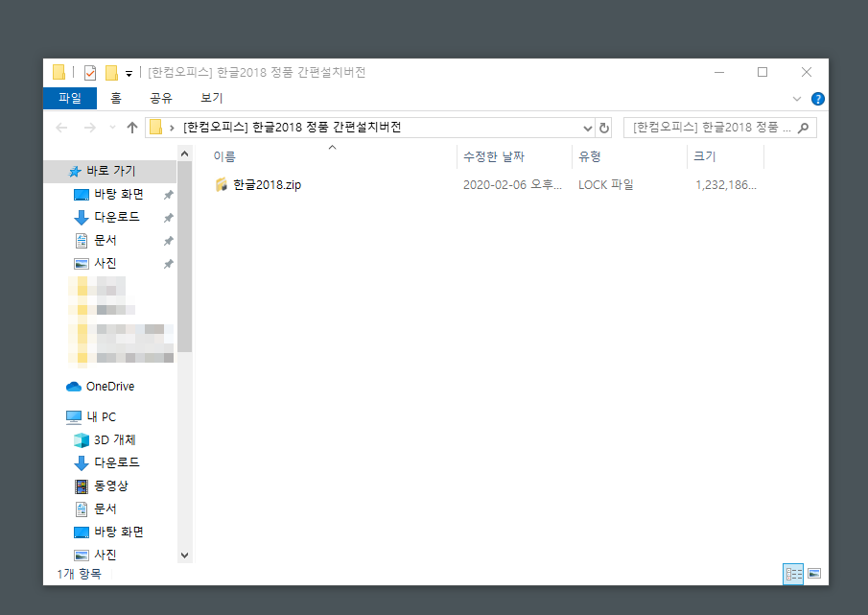The height and width of the screenshot is (615, 868).
Task: Refresh the current folder view
Action: [604, 128]
